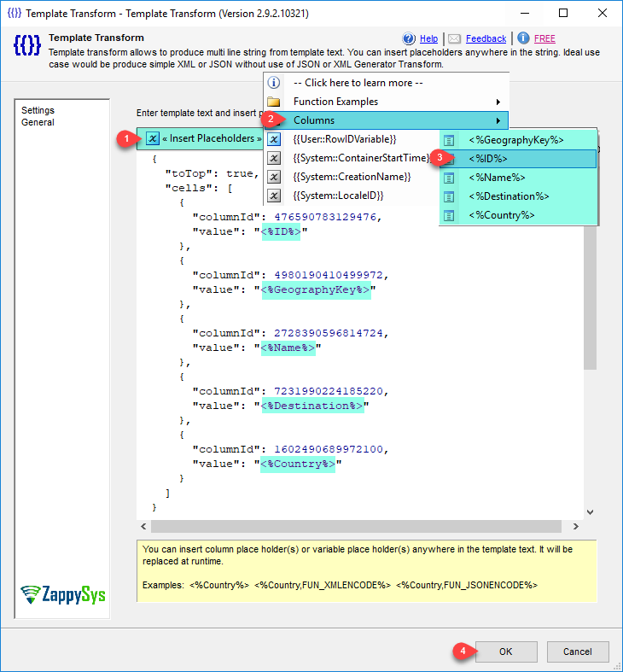623x672 pixels.
Task: Insert the {{User::RowIDVariable}} placeholder
Action: tap(345, 139)
